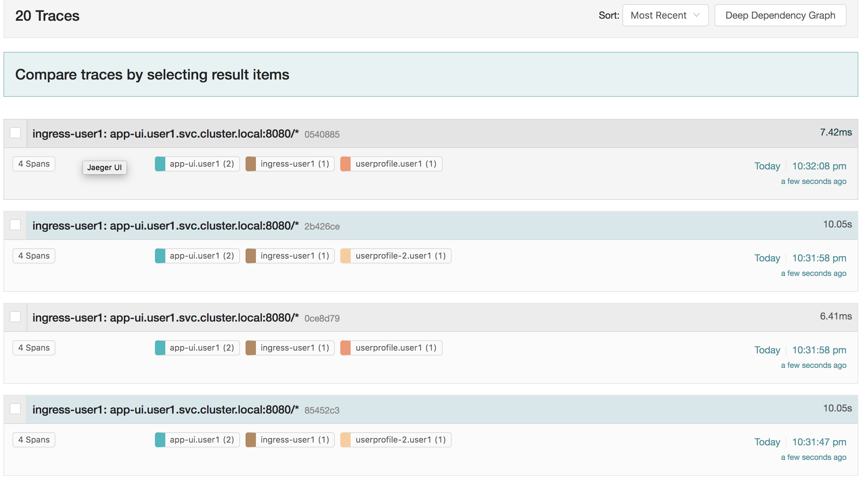Tick the checkbox for trace 2b426ce
The height and width of the screenshot is (482, 868).
point(15,225)
